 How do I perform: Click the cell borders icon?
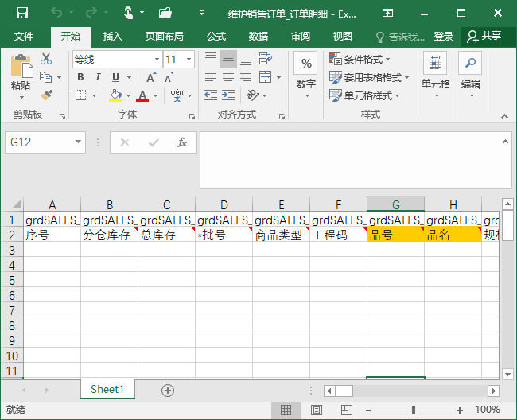(80, 95)
